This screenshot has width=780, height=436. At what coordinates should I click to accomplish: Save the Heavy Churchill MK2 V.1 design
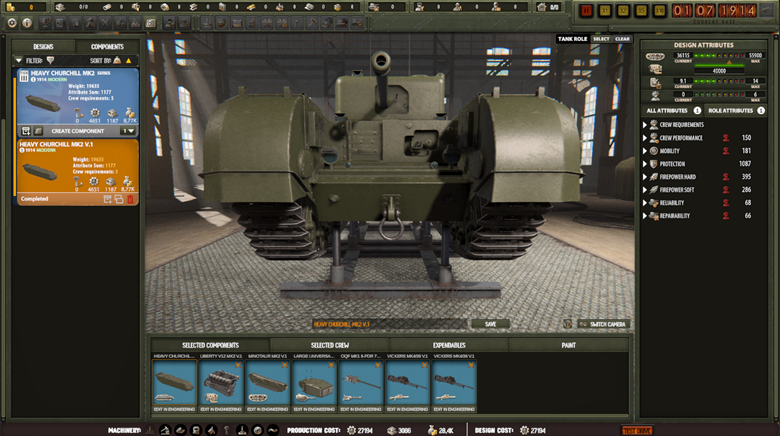[490, 324]
